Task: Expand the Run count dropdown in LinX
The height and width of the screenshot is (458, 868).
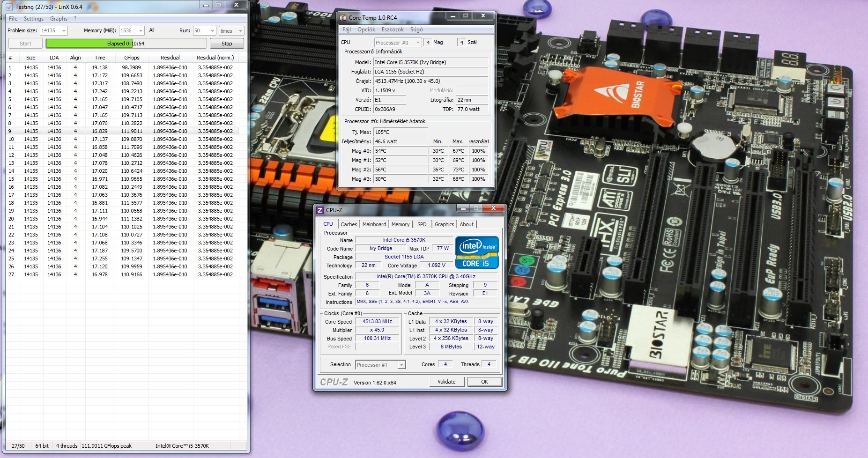Action: (x=212, y=31)
